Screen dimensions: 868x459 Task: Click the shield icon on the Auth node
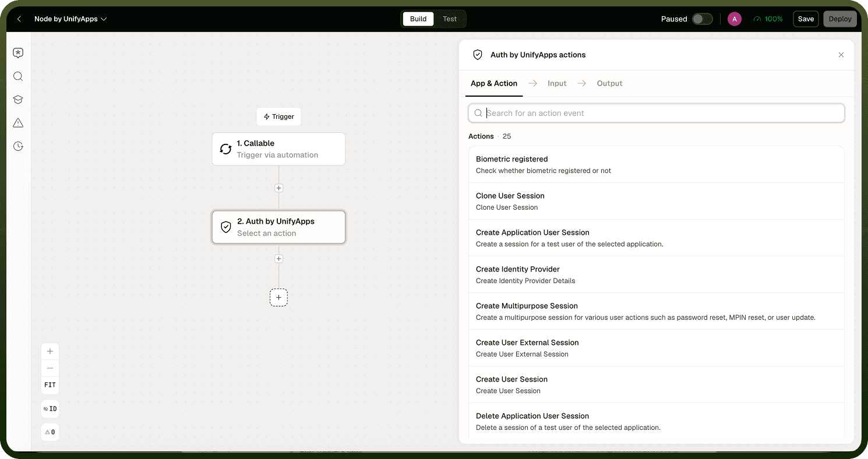(x=226, y=227)
